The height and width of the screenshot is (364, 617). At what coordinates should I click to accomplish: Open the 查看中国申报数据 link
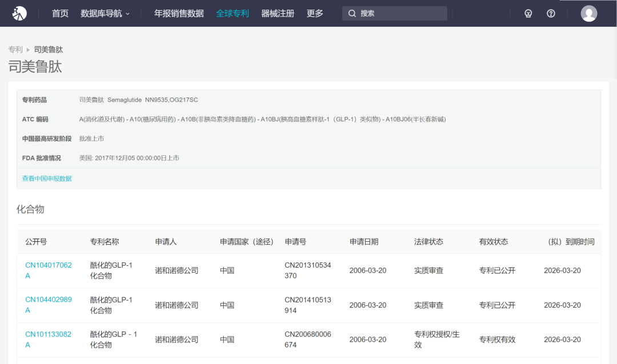pyautogui.click(x=47, y=179)
